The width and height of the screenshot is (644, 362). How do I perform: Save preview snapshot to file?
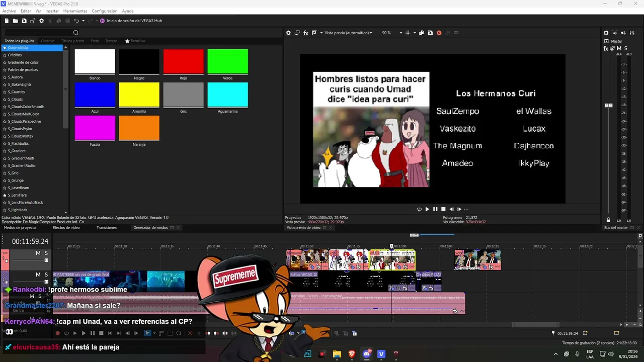pos(430,33)
